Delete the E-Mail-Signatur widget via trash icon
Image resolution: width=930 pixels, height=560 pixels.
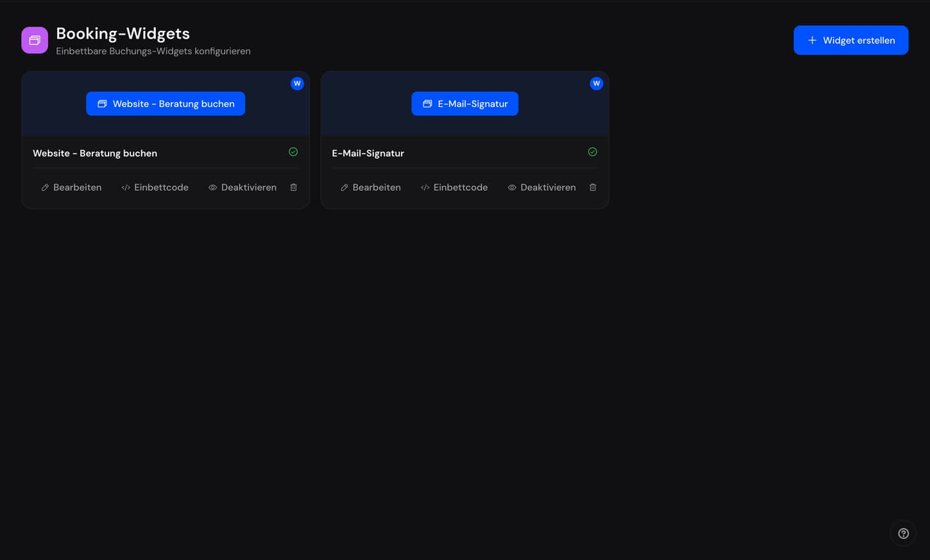[593, 187]
